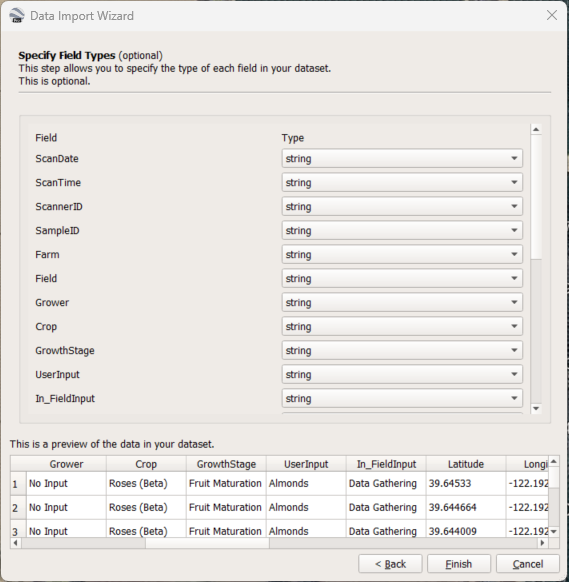This screenshot has height=582, width=569.
Task: Open the GrowthStage type dropdown
Action: click(x=402, y=350)
